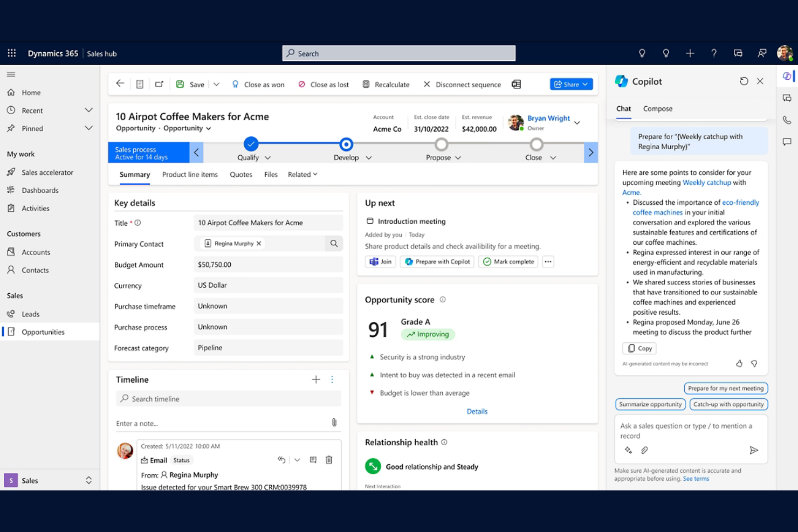The width and height of the screenshot is (798, 532).
Task: Click Disconnect sequence
Action: 462,84
